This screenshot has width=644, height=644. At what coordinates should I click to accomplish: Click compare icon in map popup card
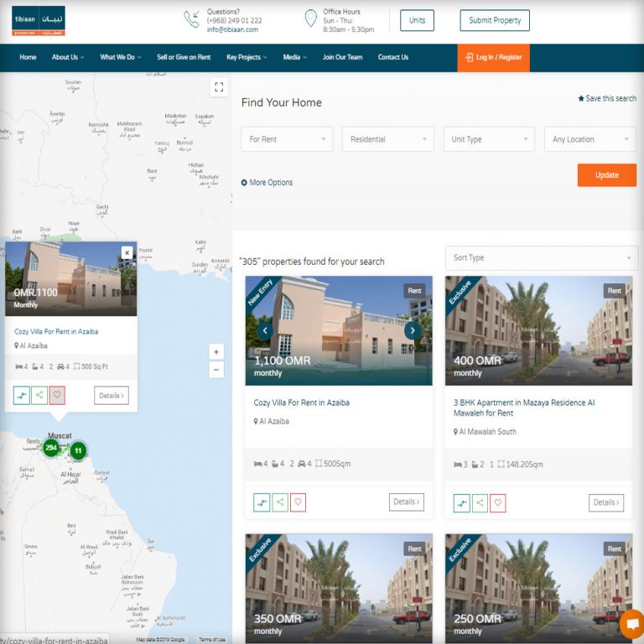[x=22, y=395]
